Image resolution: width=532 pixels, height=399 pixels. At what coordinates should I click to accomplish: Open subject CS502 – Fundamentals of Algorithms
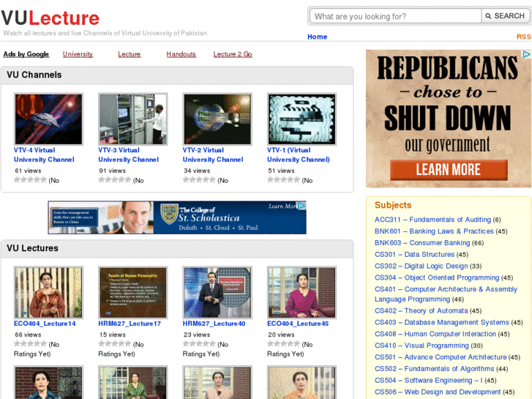click(434, 368)
